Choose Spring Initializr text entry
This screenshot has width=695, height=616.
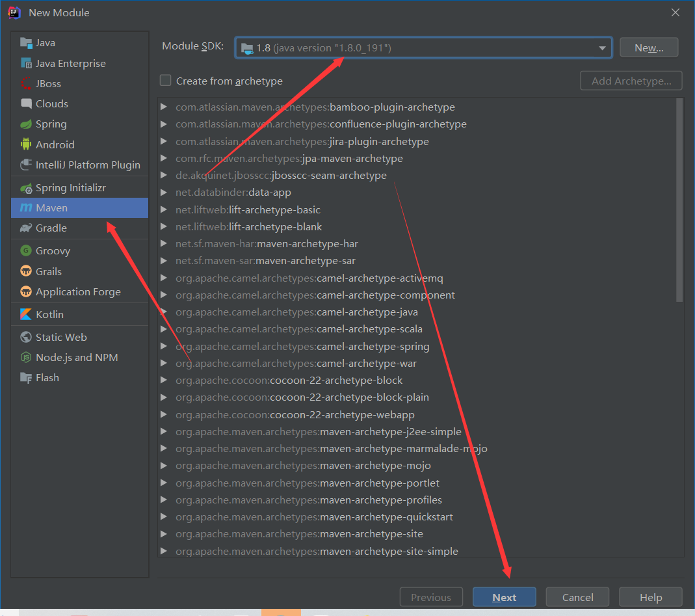[70, 188]
